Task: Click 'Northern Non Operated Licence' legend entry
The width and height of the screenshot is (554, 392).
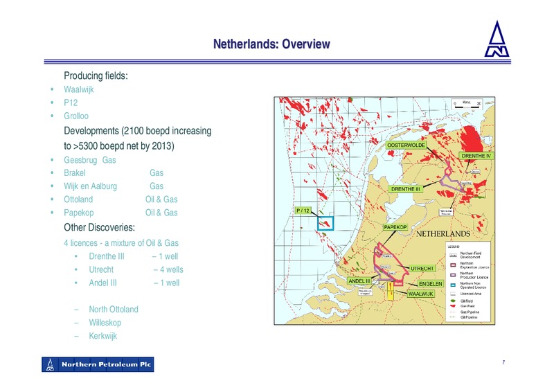Action: [x=468, y=285]
